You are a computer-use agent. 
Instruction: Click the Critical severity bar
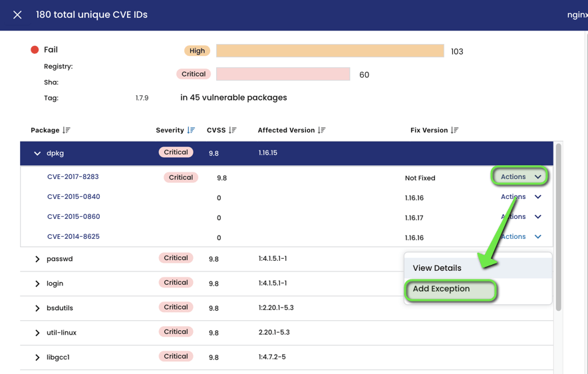pos(283,74)
